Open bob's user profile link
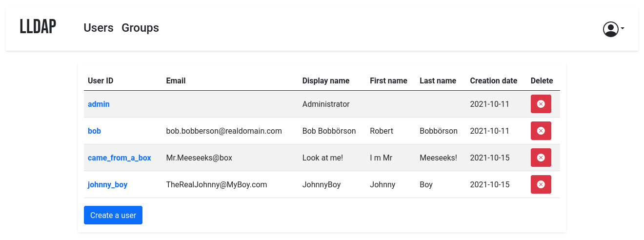The image size is (644, 240). click(x=94, y=131)
